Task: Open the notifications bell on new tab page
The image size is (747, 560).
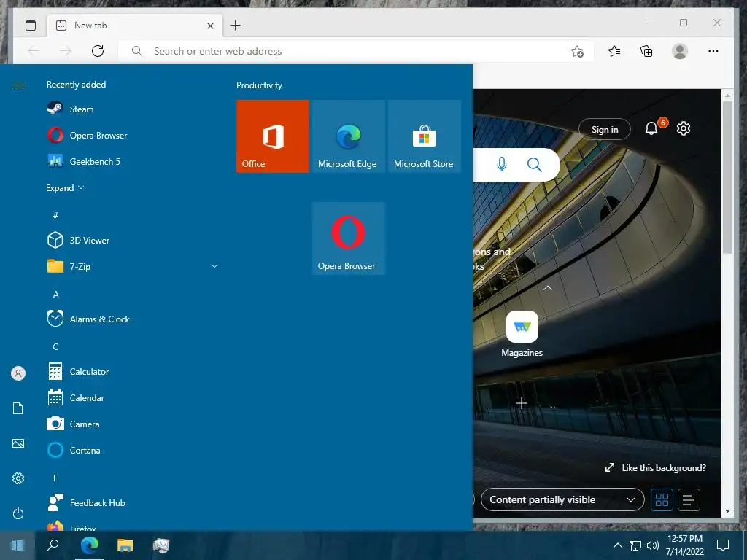Action: [x=651, y=128]
